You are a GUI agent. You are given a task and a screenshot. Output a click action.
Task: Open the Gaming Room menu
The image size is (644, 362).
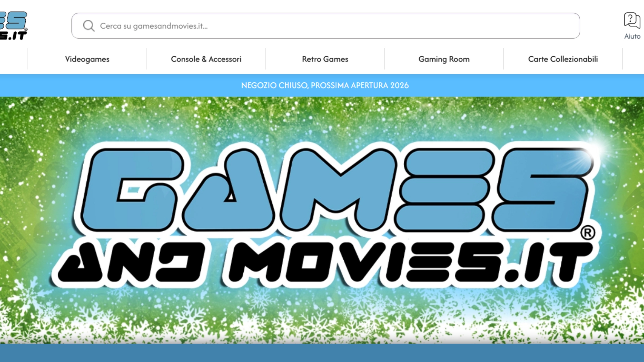[x=444, y=59]
